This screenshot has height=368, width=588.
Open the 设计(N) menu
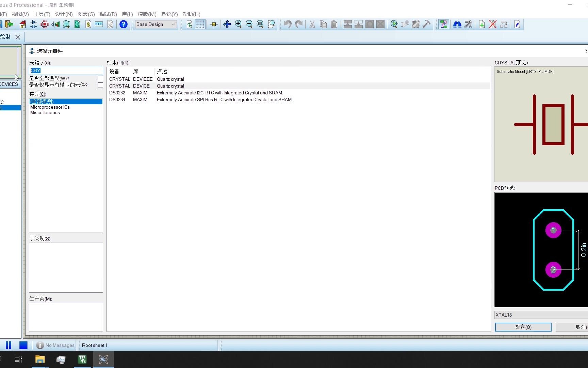pyautogui.click(x=64, y=14)
